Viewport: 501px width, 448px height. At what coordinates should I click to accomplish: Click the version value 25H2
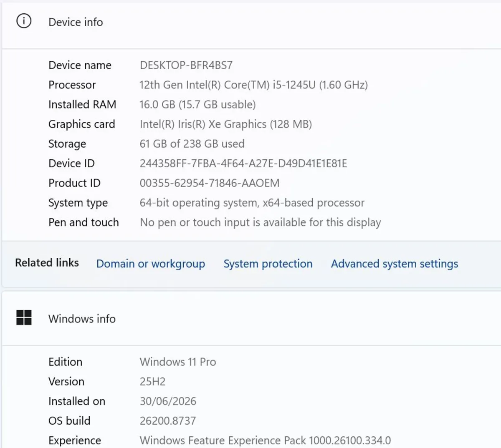pos(153,381)
